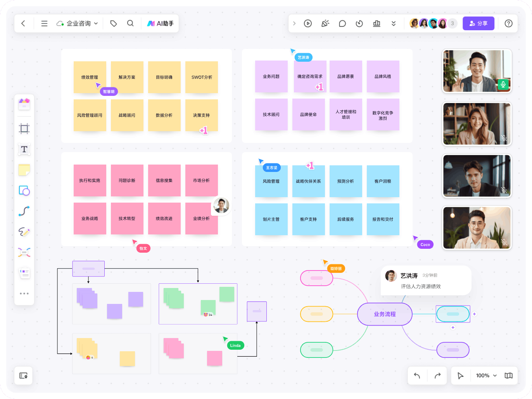The height and width of the screenshot is (399, 532).
Task: Open the Mind Map tool
Action: point(24,252)
